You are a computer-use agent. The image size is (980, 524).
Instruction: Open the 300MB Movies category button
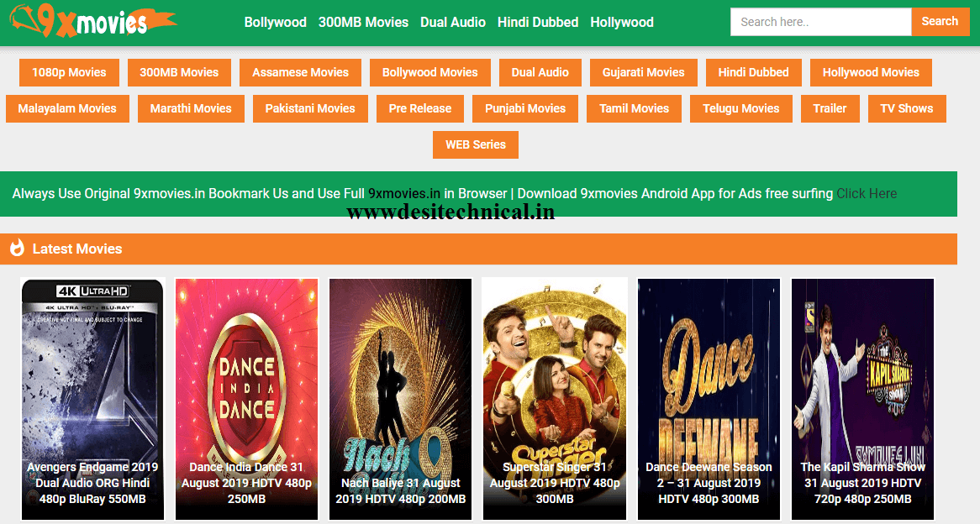tap(179, 72)
